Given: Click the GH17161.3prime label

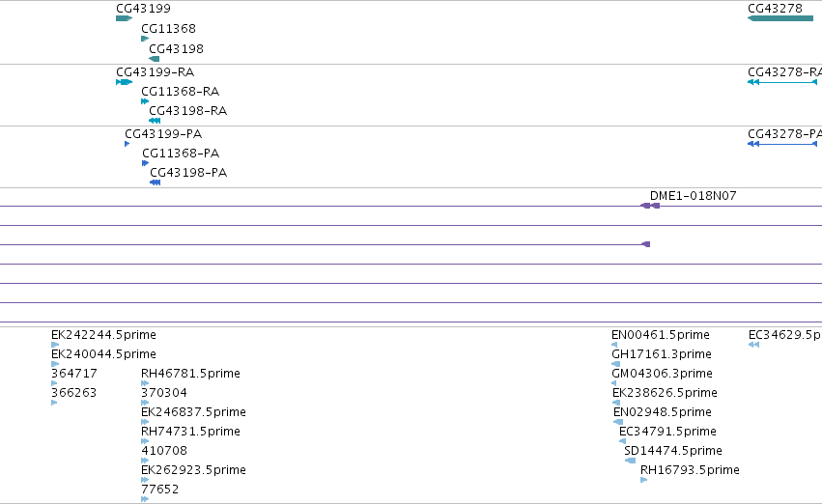Looking at the screenshot, I should click(x=662, y=354).
